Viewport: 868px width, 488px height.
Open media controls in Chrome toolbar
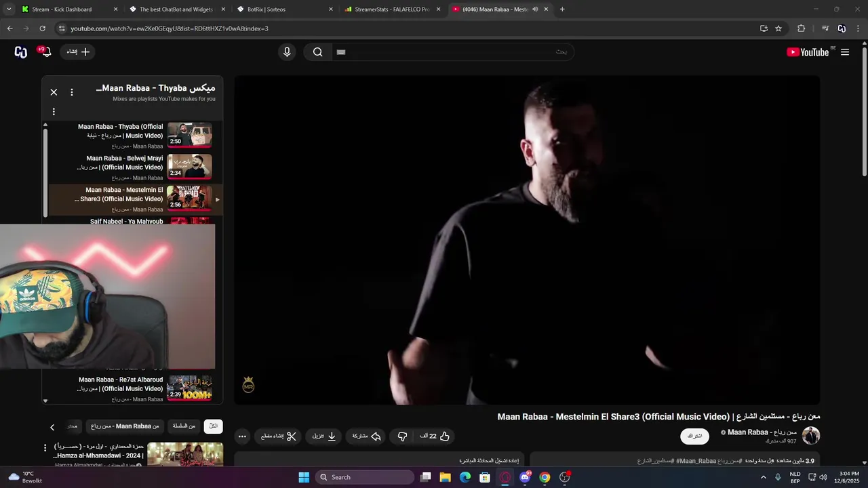[825, 28]
